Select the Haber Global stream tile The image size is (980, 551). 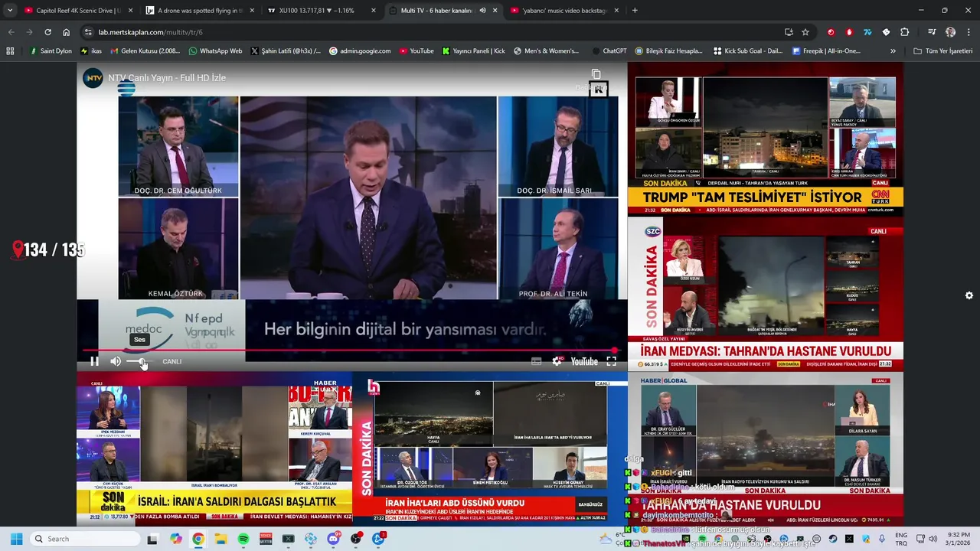(x=766, y=449)
